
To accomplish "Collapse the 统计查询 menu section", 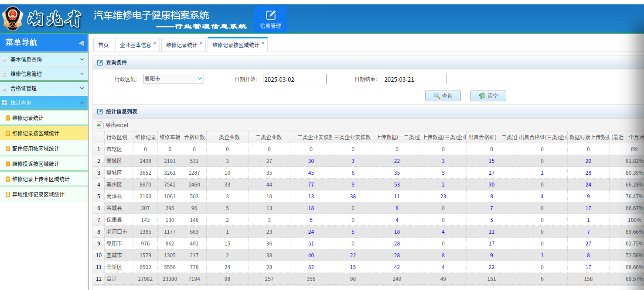I will (x=44, y=103).
